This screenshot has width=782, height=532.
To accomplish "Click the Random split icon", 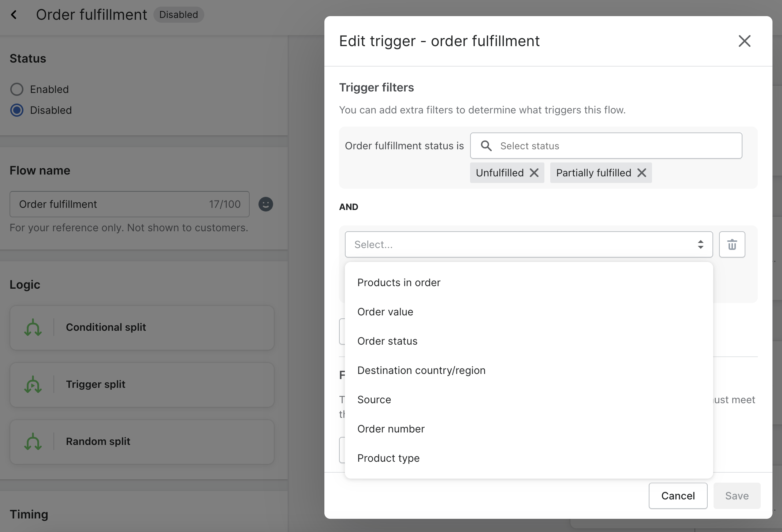I will point(33,442).
